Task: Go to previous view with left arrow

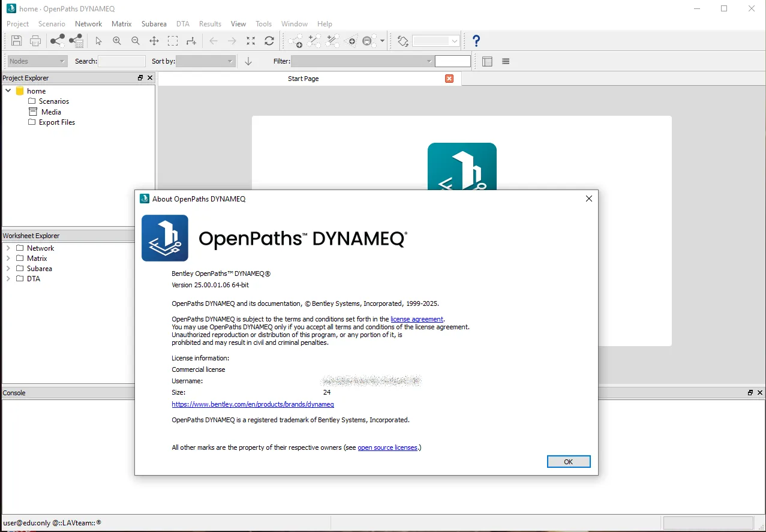Action: [x=214, y=41]
